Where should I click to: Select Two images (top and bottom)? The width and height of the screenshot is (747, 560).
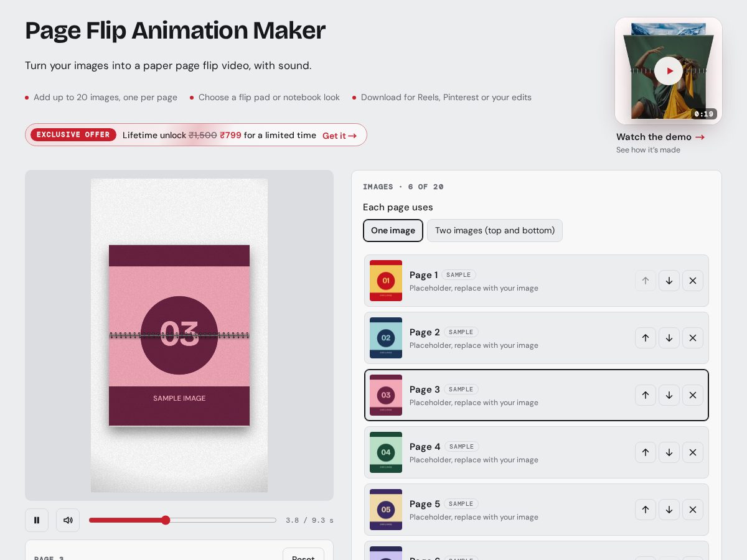pos(495,230)
